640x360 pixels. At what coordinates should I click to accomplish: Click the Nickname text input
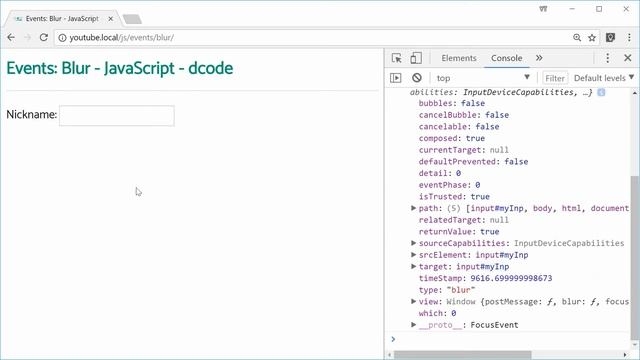pos(117,116)
